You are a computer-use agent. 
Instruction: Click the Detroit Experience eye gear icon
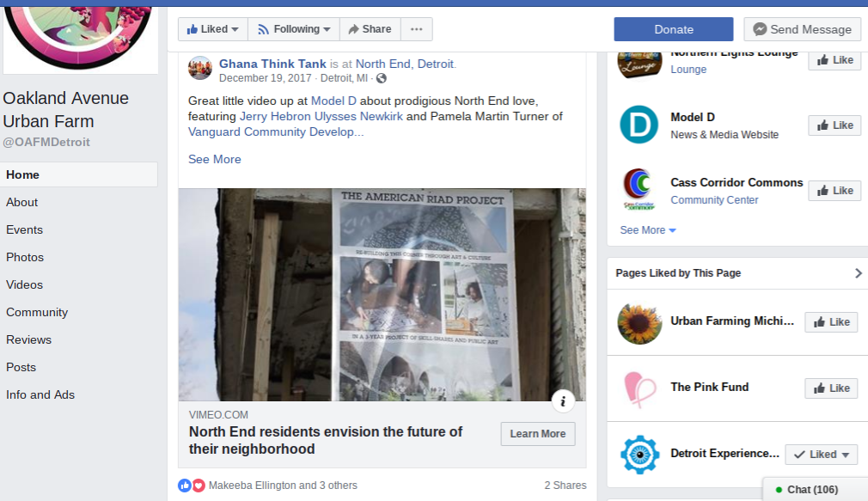pyautogui.click(x=639, y=455)
